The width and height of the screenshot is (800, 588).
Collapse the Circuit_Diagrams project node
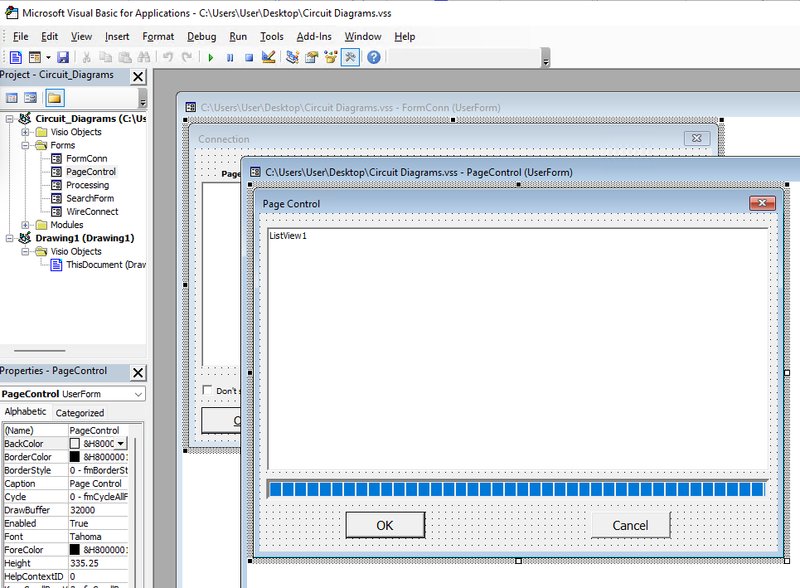pyautogui.click(x=9, y=119)
